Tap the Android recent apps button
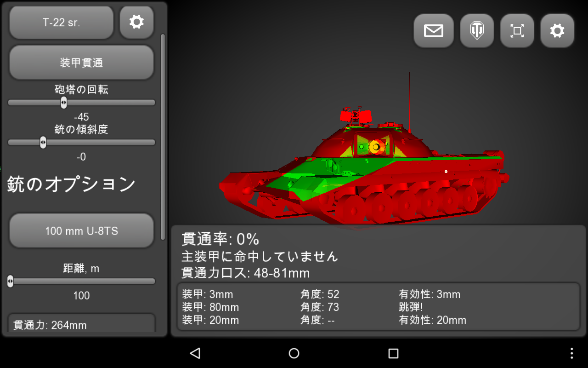This screenshot has width=588, height=368. [x=393, y=353]
